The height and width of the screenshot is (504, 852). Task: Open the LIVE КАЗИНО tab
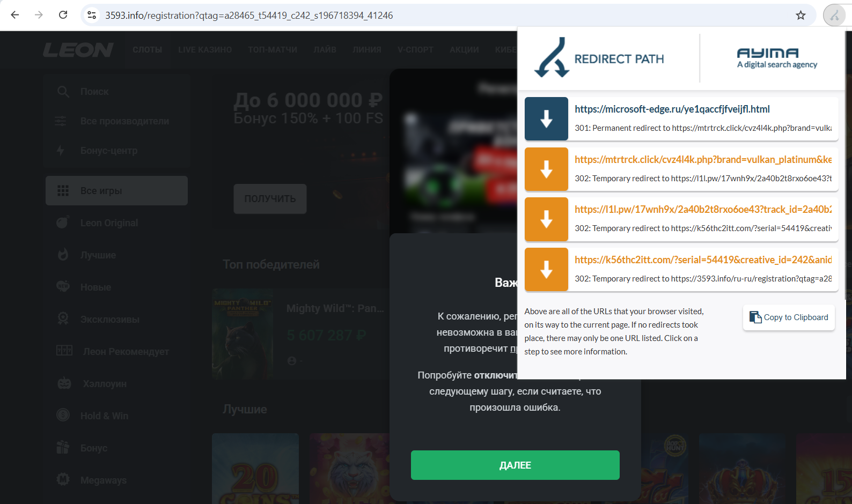tap(205, 50)
